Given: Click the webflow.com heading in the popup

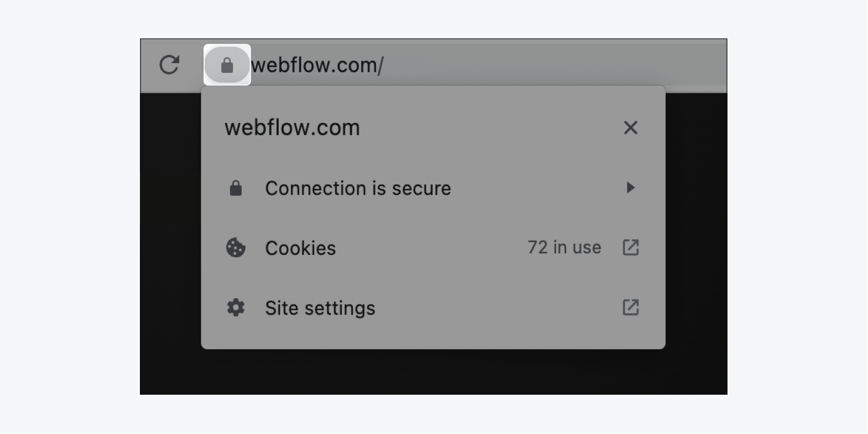Looking at the screenshot, I should point(292,128).
